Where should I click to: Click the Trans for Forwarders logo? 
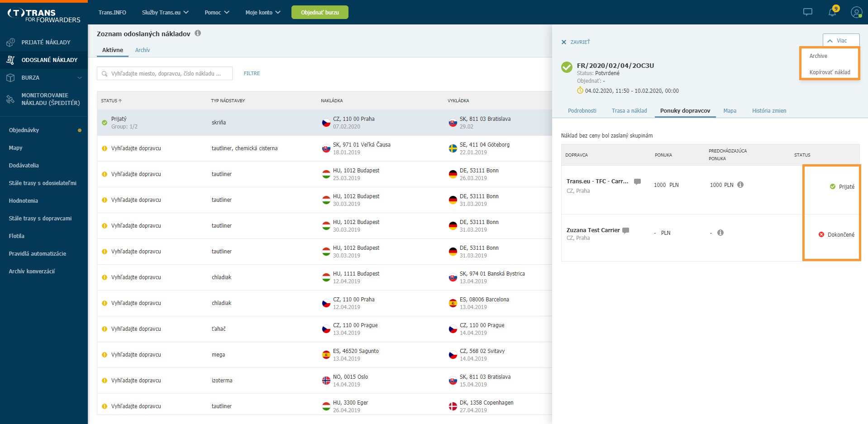44,15
